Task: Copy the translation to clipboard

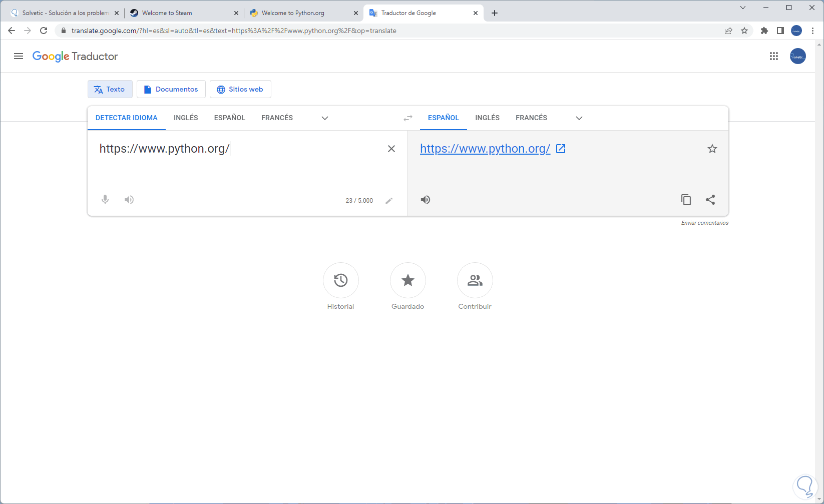Action: click(686, 200)
